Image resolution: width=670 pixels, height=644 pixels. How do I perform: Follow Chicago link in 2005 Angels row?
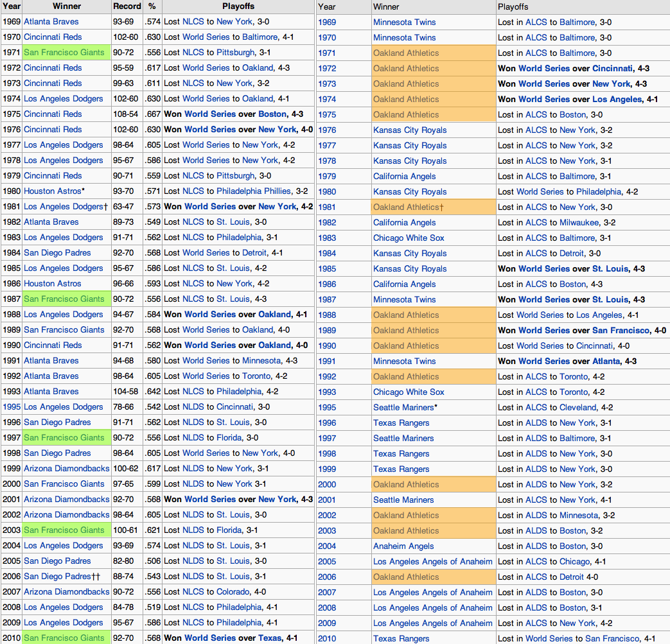[575, 562]
